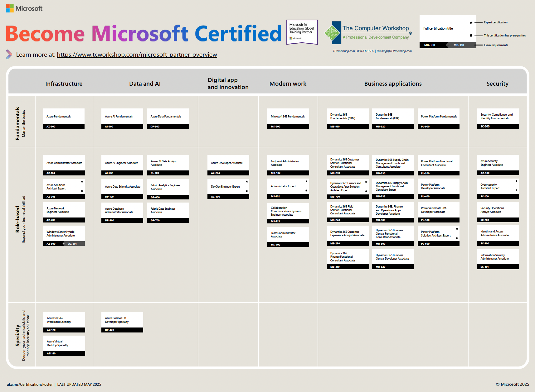Click Dynamics 365 Business Central Developer Associate
This screenshot has height=392, width=535.
[x=393, y=259]
